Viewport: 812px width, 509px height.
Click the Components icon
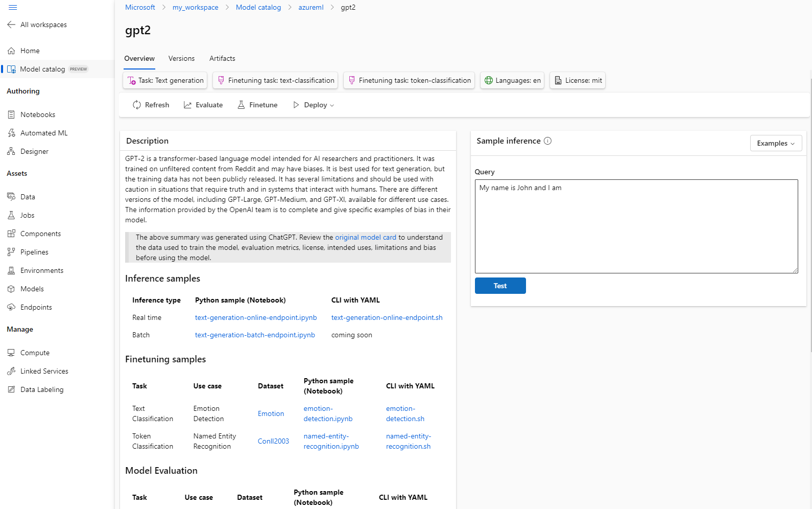tap(11, 234)
